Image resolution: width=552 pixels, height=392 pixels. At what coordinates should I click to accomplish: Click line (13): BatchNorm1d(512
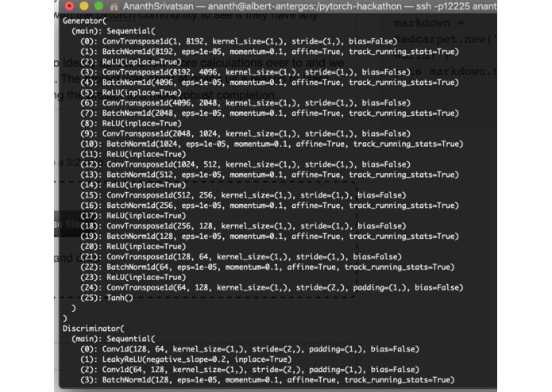click(x=270, y=175)
